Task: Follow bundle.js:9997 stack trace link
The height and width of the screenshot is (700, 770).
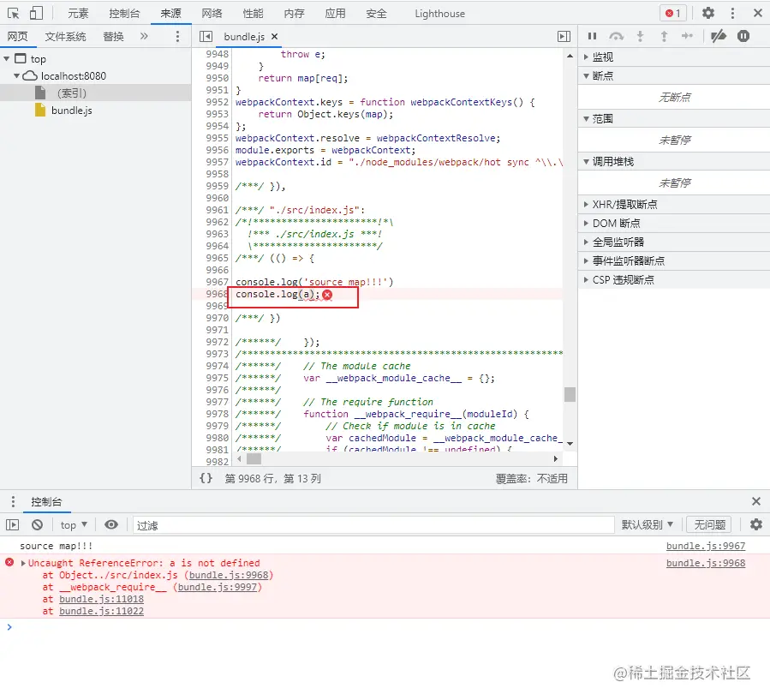Action: point(217,587)
